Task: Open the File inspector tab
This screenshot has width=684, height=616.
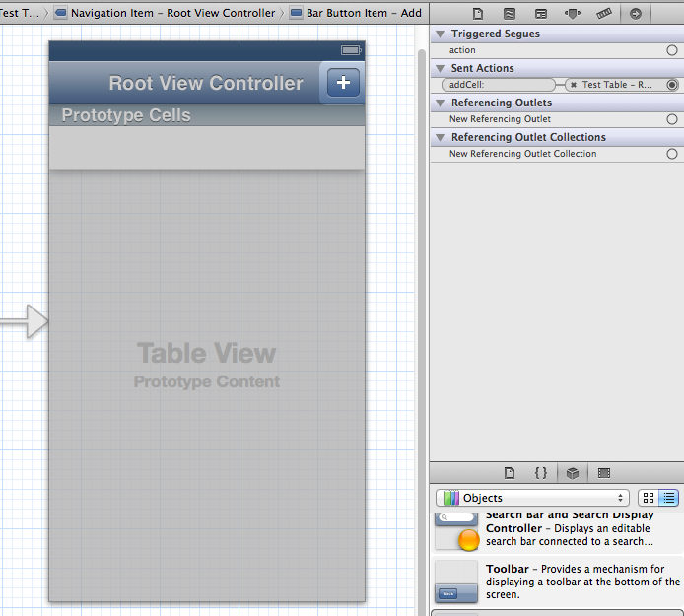Action: click(478, 14)
